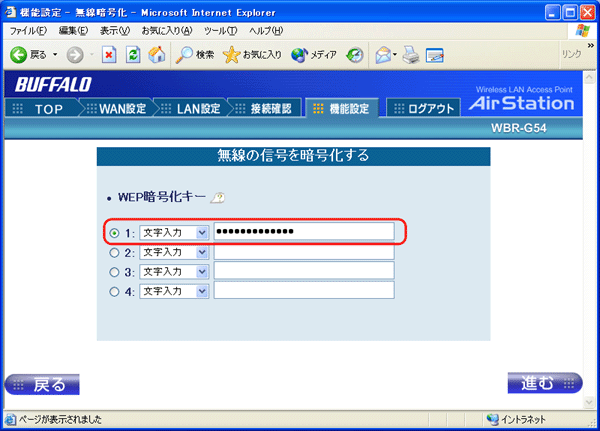Switch to the LAN設定 tab
The width and height of the screenshot is (600, 431).
point(191,109)
